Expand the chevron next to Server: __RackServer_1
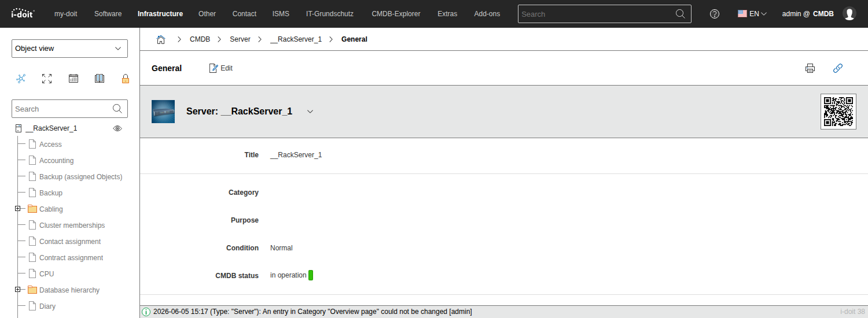Image resolution: width=868 pixels, height=318 pixels. coord(310,112)
